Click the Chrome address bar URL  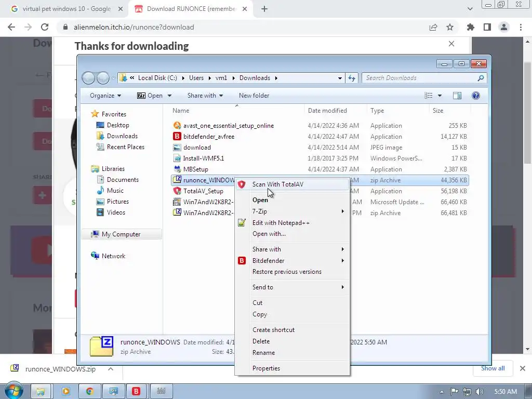(134, 27)
